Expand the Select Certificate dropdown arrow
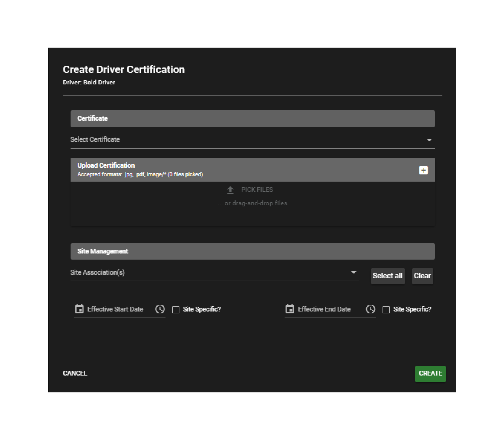Screen dimensions: 504x440 [429, 140]
